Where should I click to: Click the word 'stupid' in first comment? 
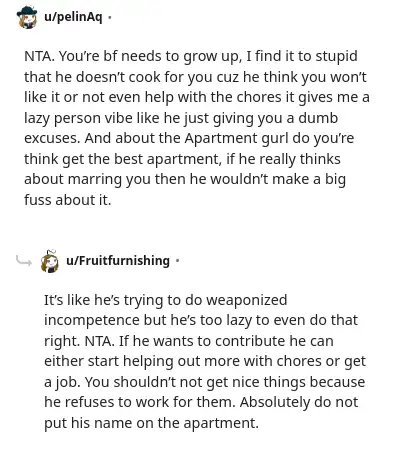point(336,56)
